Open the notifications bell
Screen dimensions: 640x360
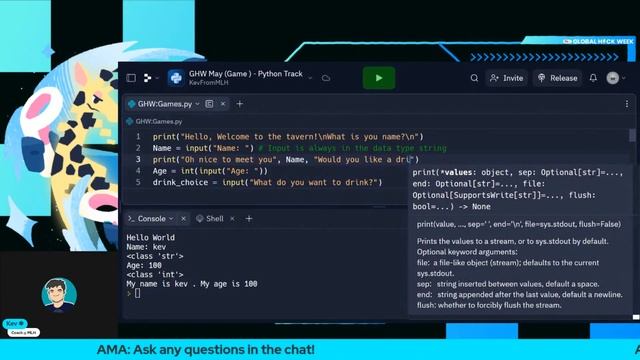click(593, 78)
